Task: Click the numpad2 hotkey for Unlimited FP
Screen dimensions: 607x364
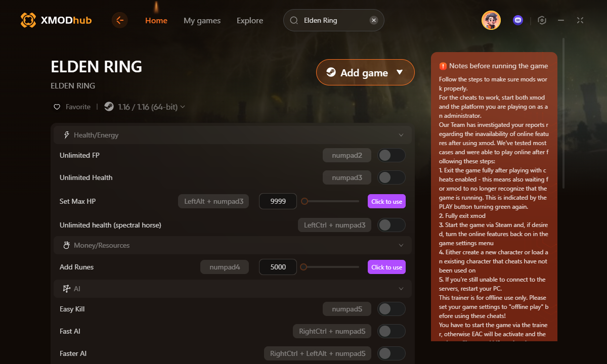Action: (347, 155)
